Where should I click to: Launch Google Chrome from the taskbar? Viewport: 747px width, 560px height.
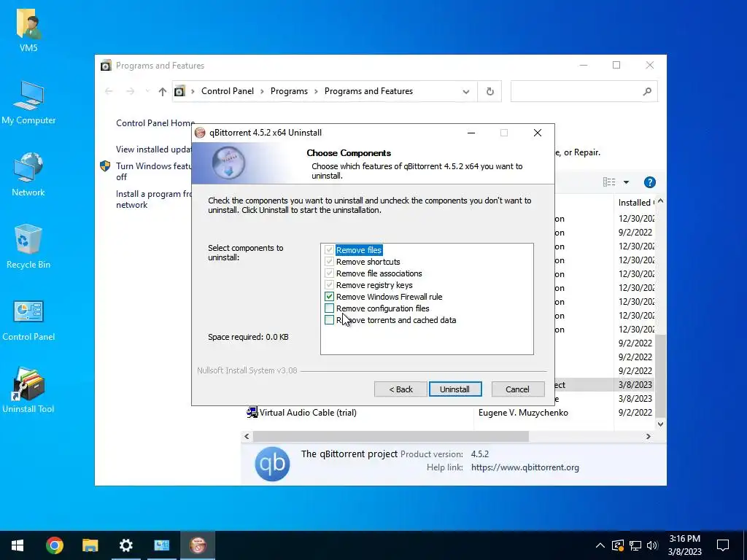coord(54,545)
